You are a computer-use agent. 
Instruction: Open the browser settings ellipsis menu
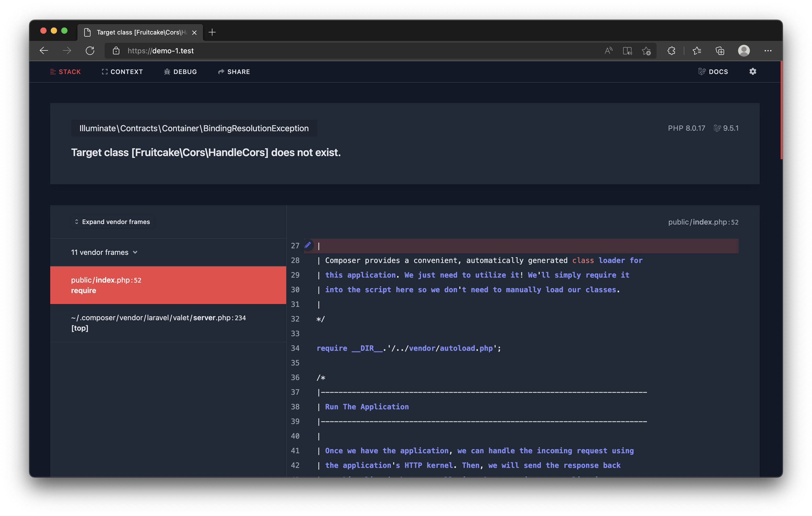[x=768, y=50]
